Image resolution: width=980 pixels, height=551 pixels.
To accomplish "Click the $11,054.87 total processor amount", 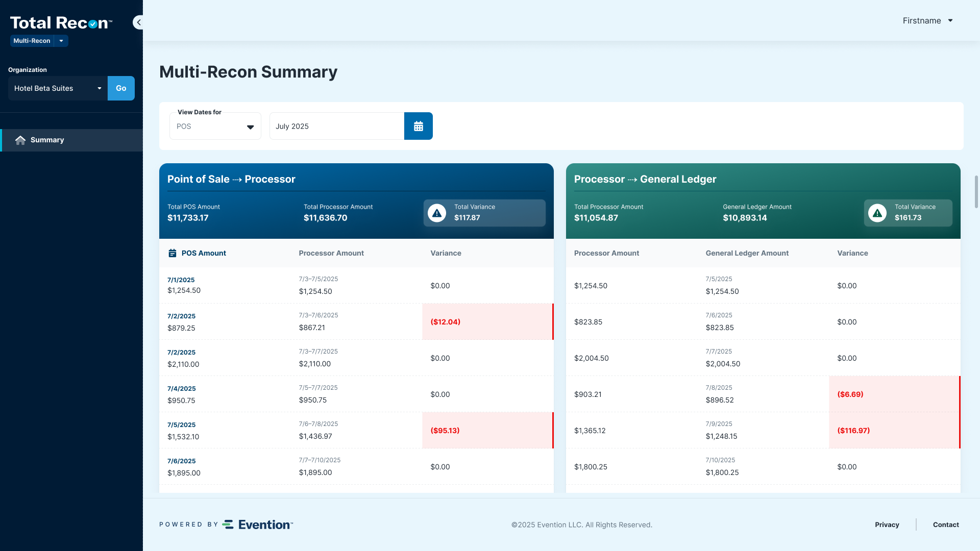I will pyautogui.click(x=596, y=218).
